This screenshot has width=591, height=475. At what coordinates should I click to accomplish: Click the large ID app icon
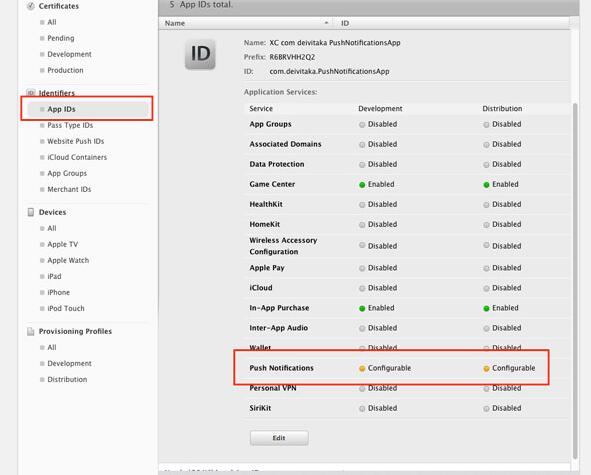[x=200, y=54]
